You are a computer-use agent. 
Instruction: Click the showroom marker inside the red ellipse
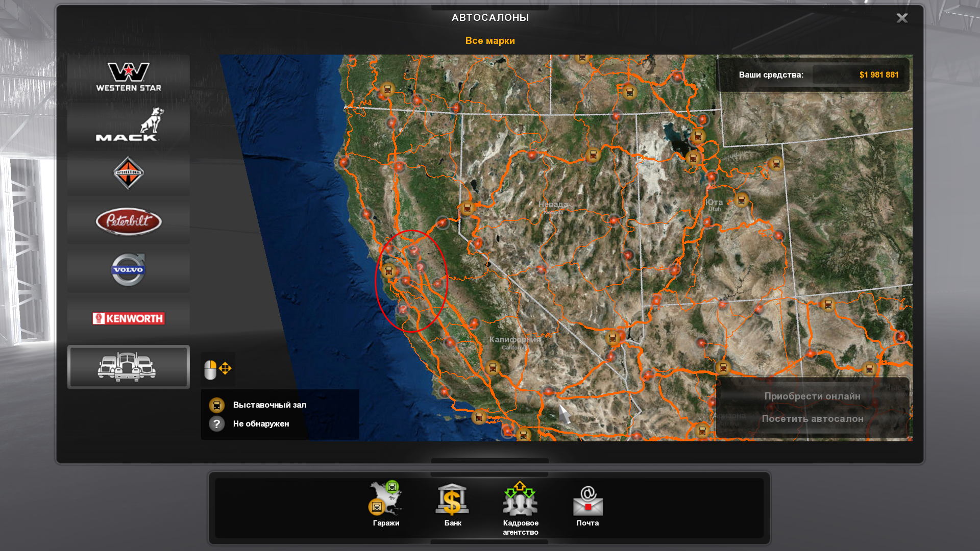tap(389, 270)
